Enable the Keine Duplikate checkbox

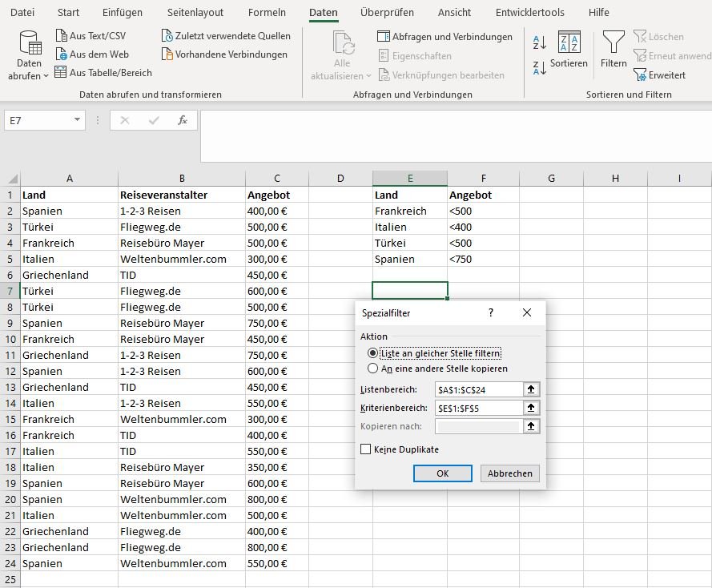click(x=366, y=449)
